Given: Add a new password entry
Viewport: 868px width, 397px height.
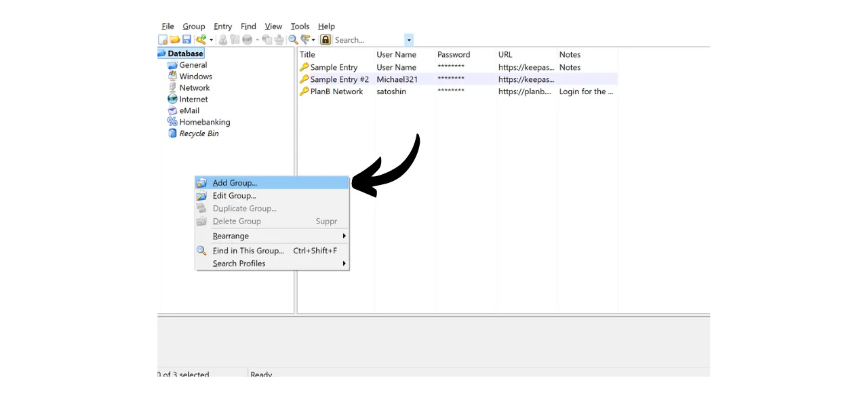Looking at the screenshot, I should click(201, 39).
